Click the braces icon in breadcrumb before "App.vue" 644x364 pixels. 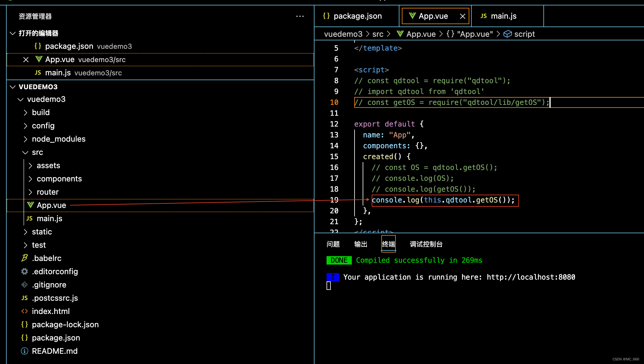[x=450, y=34]
